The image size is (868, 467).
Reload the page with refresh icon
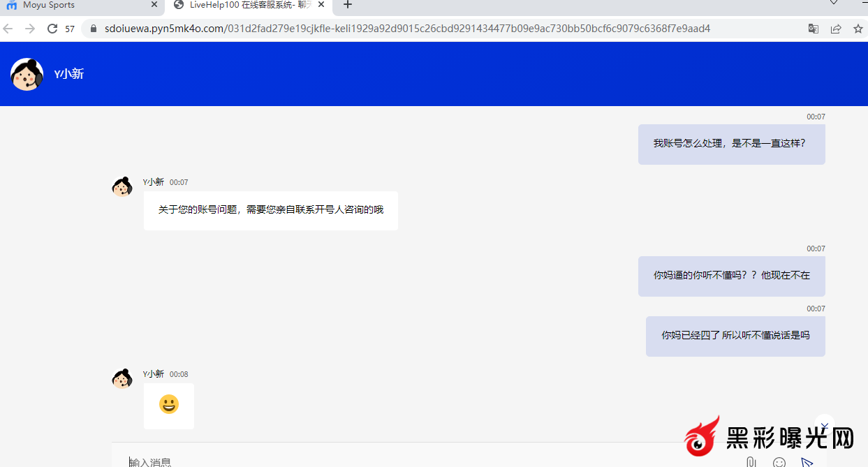pyautogui.click(x=52, y=29)
